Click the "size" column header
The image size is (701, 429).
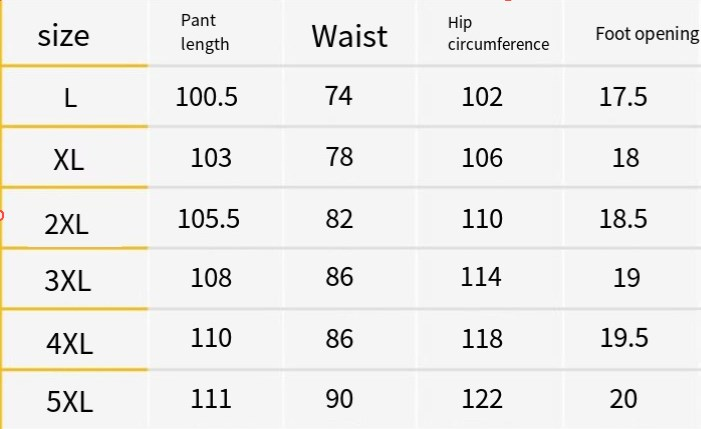pos(63,36)
